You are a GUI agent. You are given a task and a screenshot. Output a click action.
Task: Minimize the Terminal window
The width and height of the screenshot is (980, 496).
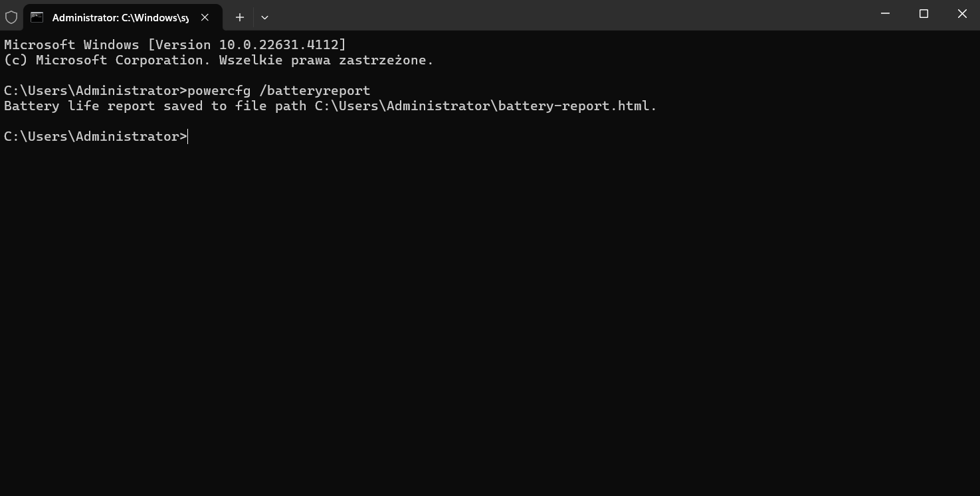click(x=885, y=14)
